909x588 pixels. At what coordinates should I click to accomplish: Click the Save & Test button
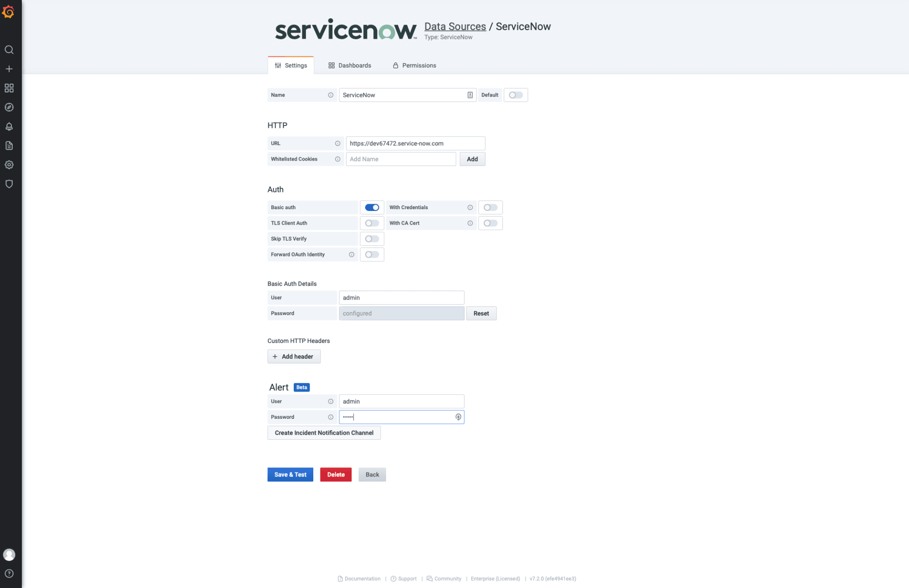pyautogui.click(x=290, y=474)
